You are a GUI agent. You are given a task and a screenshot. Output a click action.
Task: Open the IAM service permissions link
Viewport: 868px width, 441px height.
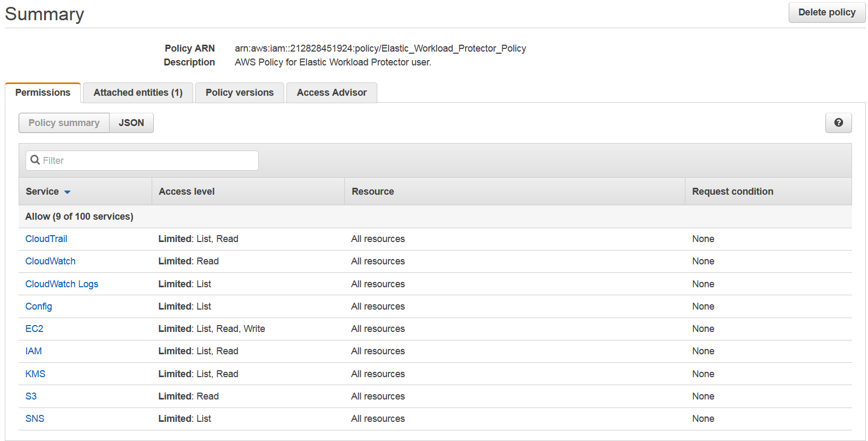click(34, 351)
